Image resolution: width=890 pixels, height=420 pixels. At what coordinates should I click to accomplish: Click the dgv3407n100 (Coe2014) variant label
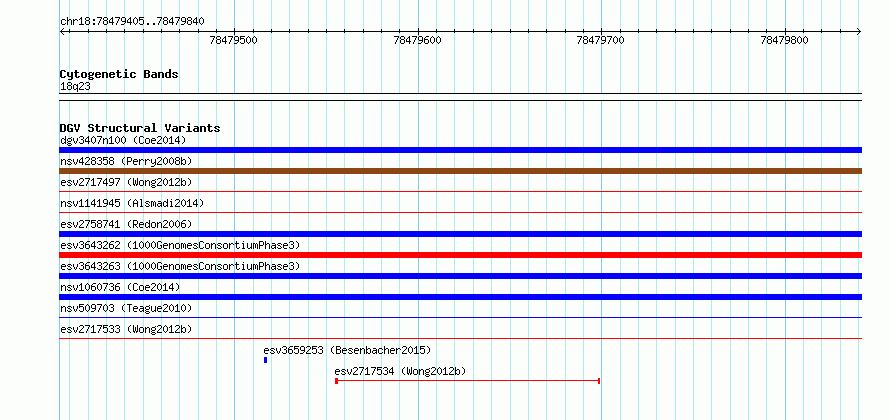[x=123, y=140]
